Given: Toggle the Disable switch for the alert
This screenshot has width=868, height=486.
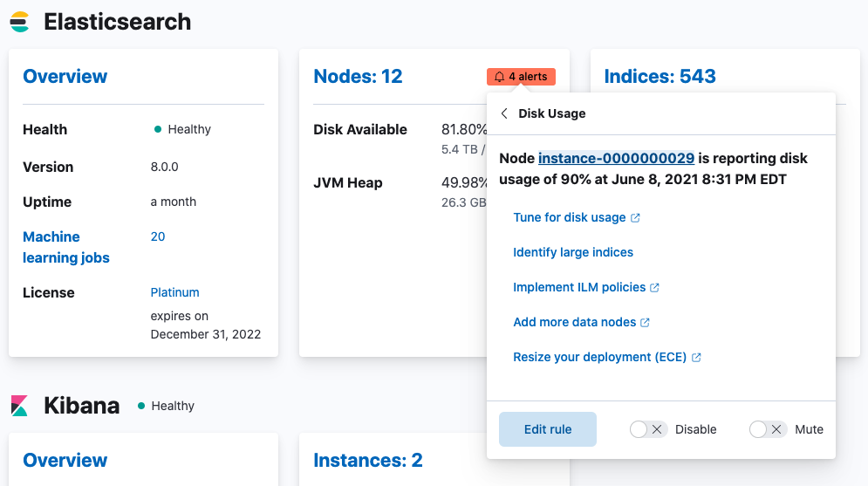Looking at the screenshot, I should click(x=648, y=429).
